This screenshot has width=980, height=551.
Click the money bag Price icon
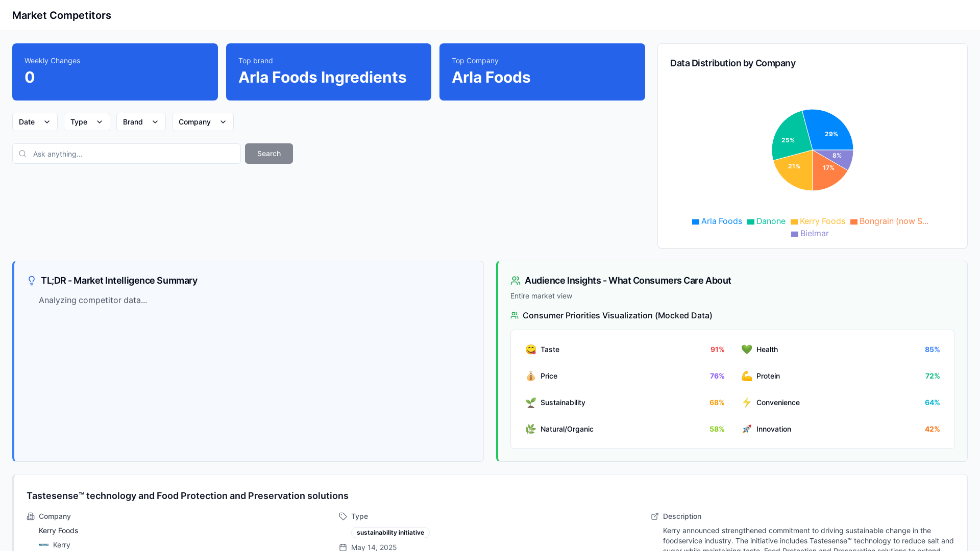(x=531, y=376)
